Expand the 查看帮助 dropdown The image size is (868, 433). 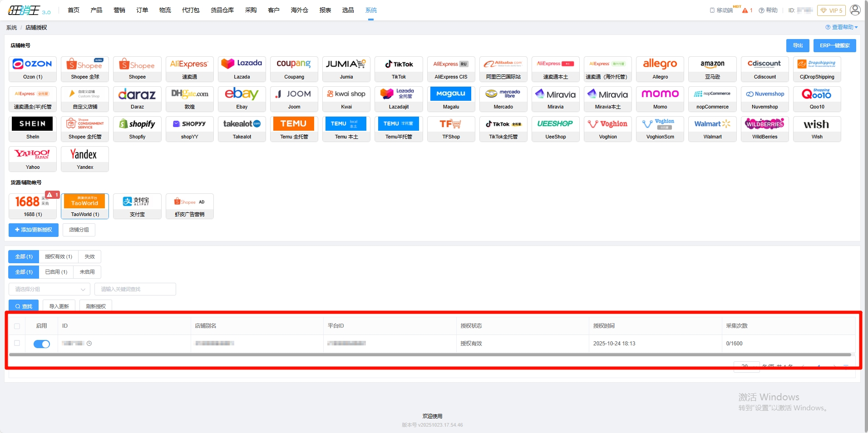(x=842, y=27)
